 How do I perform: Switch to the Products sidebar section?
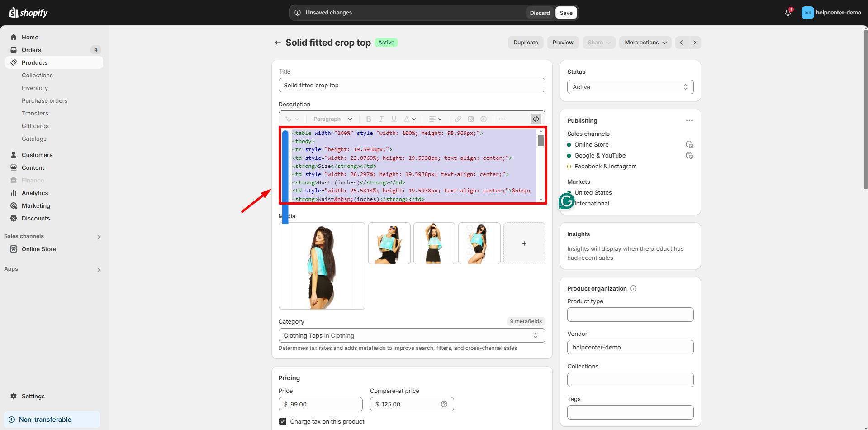(x=34, y=62)
